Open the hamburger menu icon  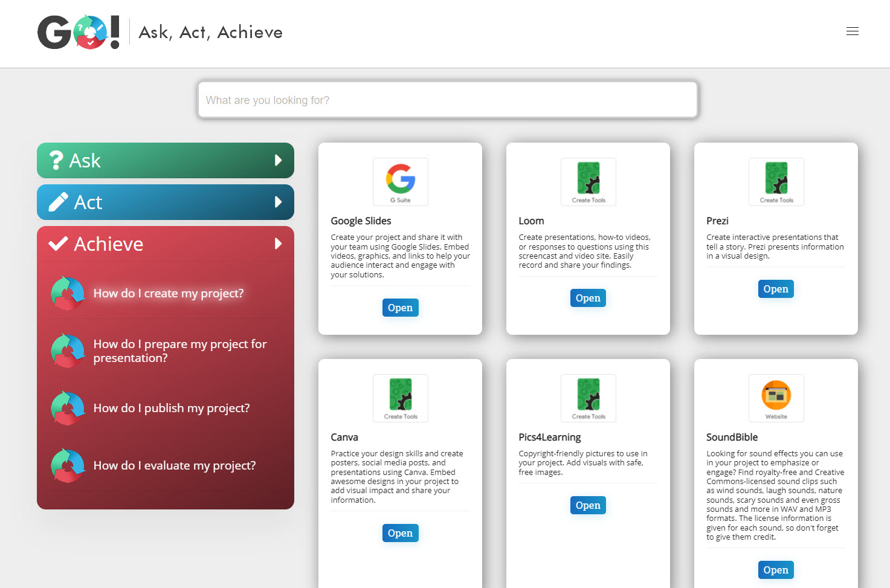(853, 31)
